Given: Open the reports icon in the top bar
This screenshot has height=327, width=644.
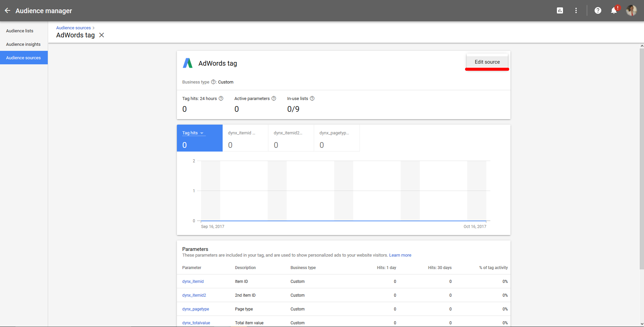Looking at the screenshot, I should pyautogui.click(x=560, y=10).
